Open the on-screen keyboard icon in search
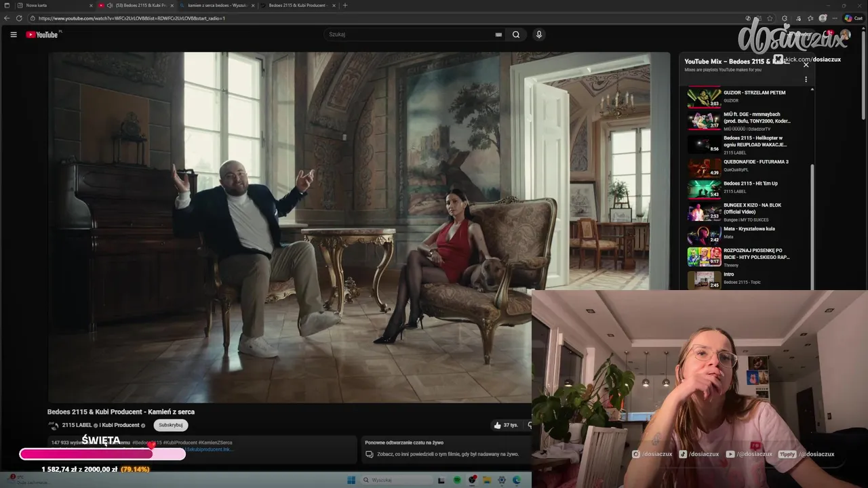The width and height of the screenshot is (868, 488). (x=498, y=35)
